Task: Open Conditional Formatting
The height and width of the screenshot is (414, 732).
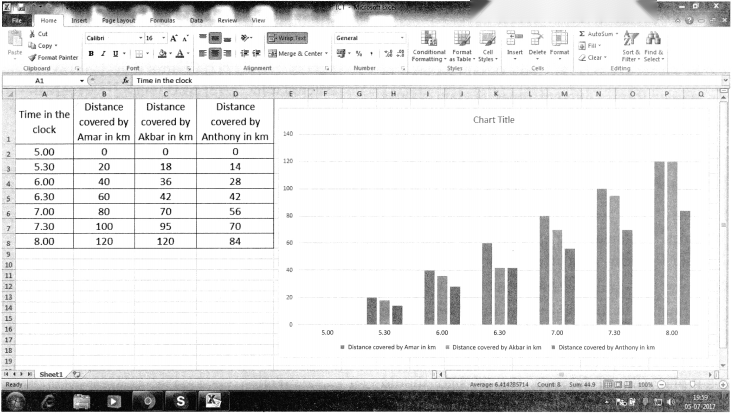Action: [x=429, y=46]
